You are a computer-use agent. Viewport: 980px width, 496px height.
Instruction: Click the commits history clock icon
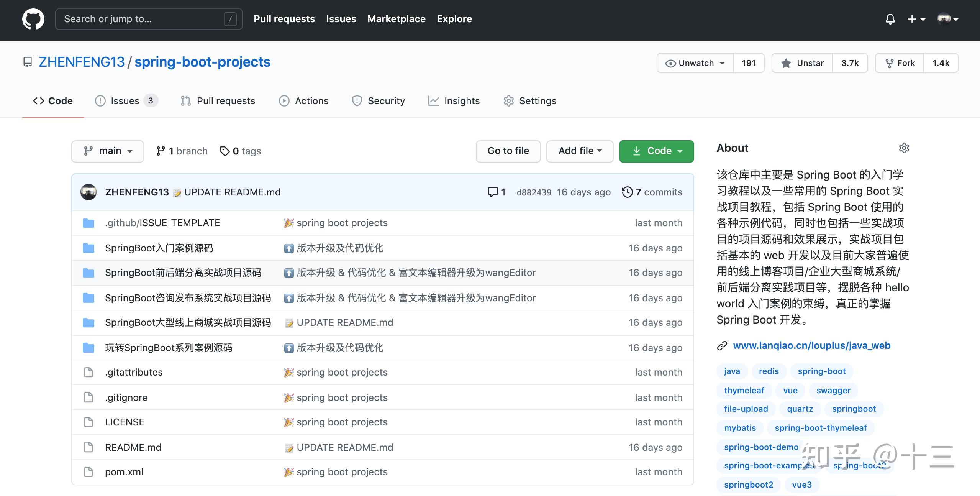pyautogui.click(x=627, y=192)
